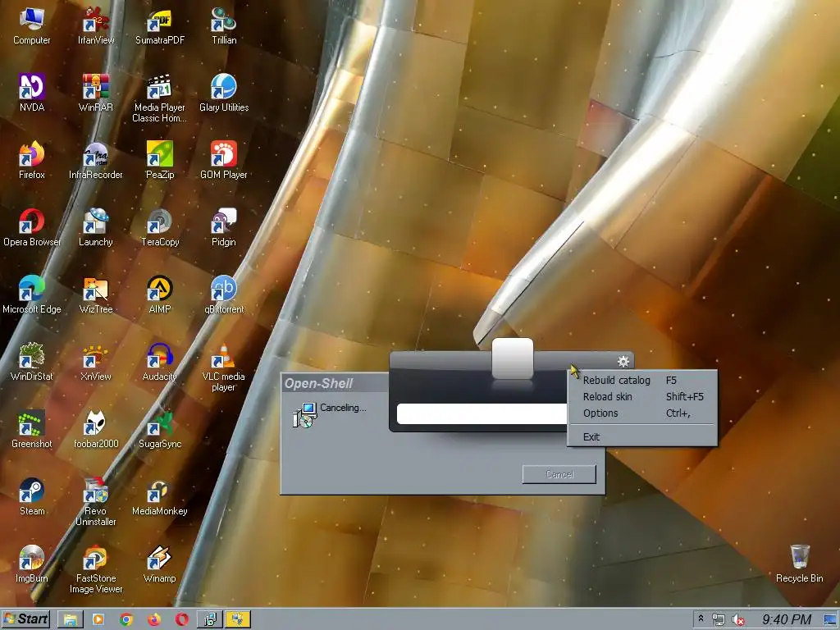Click the Show Desktop tray button
This screenshot has height=630, width=840.
pyautogui.click(x=830, y=620)
